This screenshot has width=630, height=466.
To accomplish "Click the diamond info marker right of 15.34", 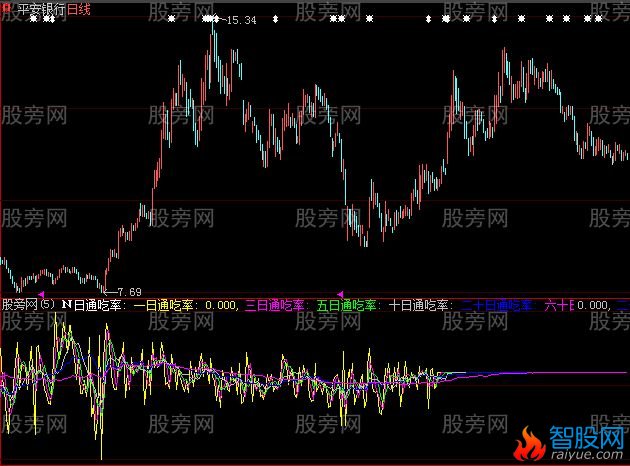I will 275,18.
